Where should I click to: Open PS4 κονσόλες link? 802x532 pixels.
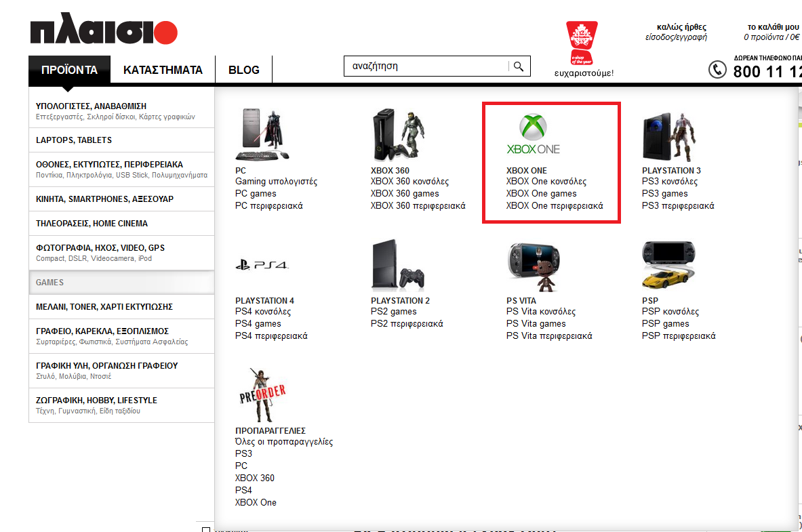click(263, 312)
